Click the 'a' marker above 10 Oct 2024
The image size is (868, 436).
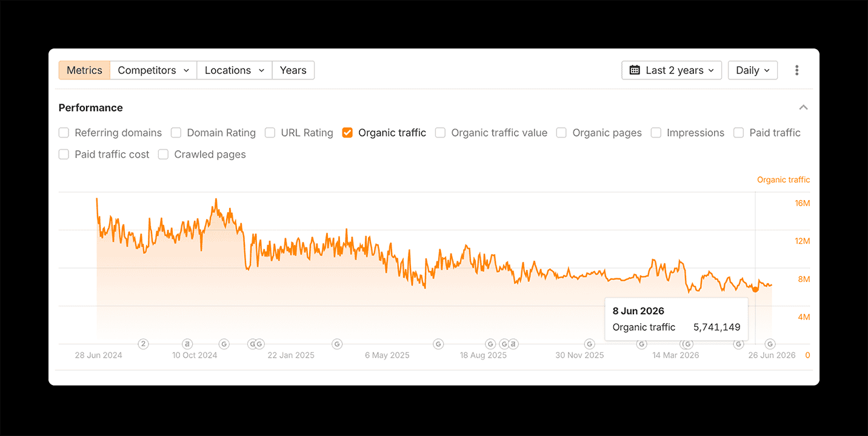pos(188,344)
